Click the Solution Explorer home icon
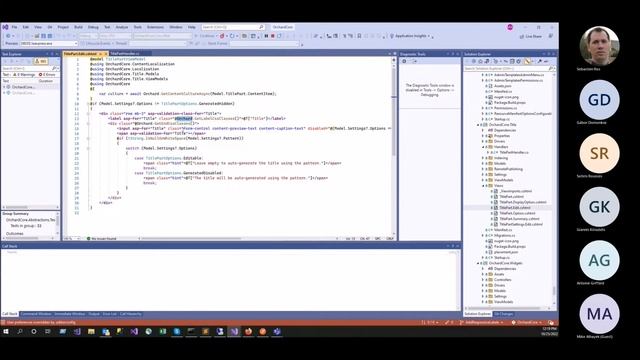The height and width of the screenshot is (360, 640). point(480,61)
